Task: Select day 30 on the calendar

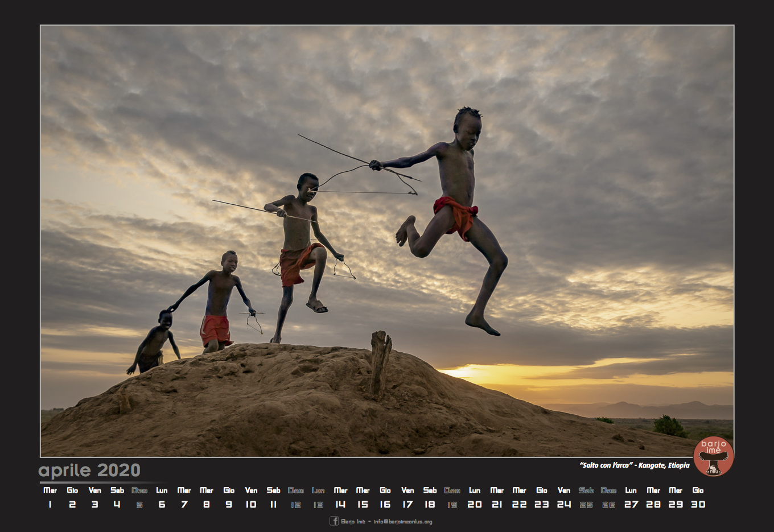Action: (x=698, y=504)
